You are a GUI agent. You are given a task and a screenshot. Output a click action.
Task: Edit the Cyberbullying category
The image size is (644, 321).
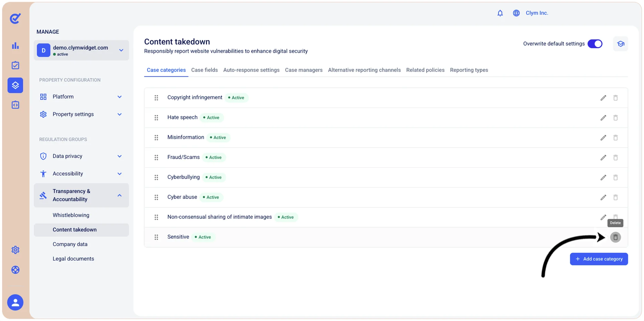(x=603, y=177)
